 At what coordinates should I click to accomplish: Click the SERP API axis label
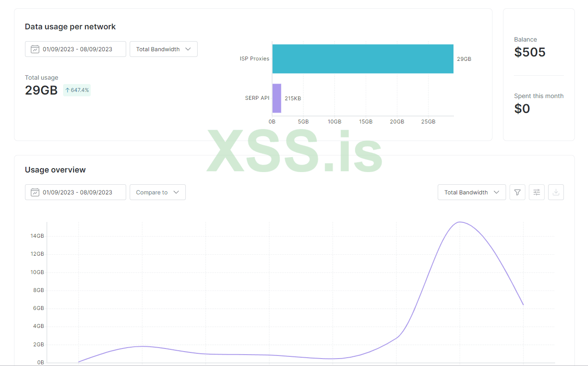click(x=257, y=98)
